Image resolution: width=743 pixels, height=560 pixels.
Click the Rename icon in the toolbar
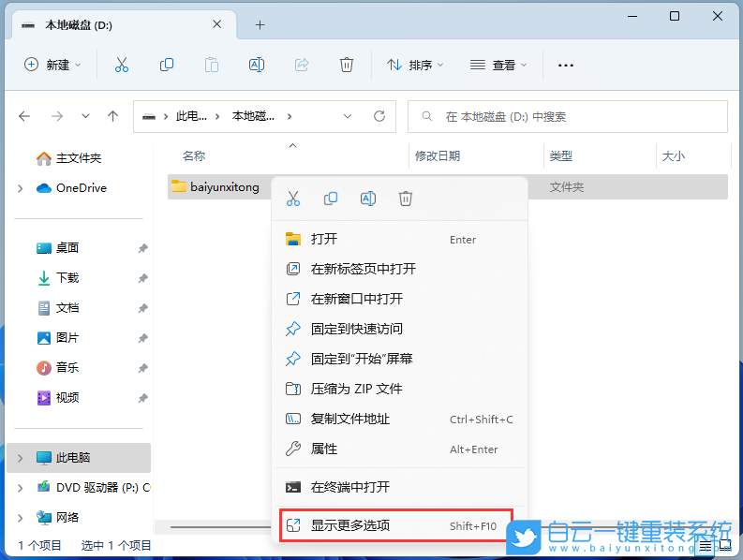257,65
